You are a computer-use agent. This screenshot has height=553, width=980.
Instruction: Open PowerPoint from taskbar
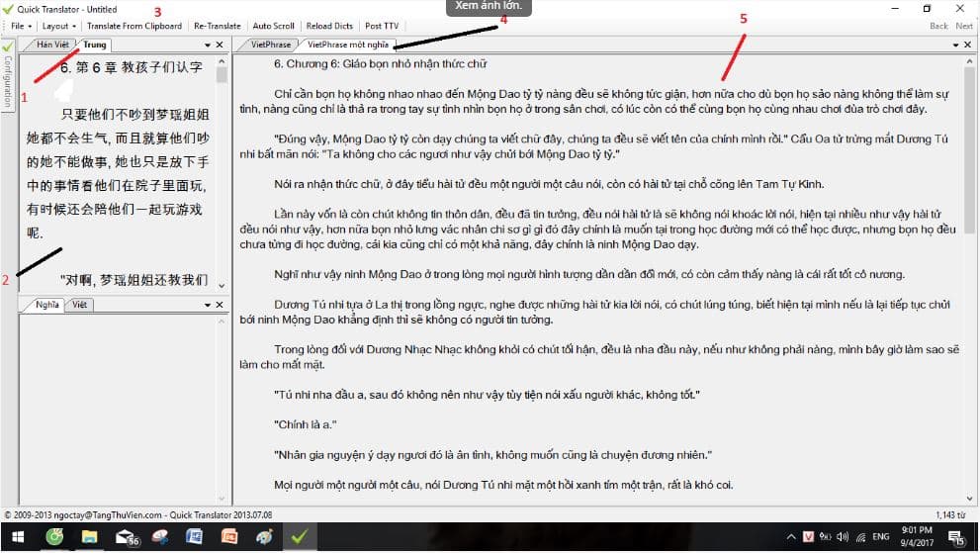click(x=229, y=537)
